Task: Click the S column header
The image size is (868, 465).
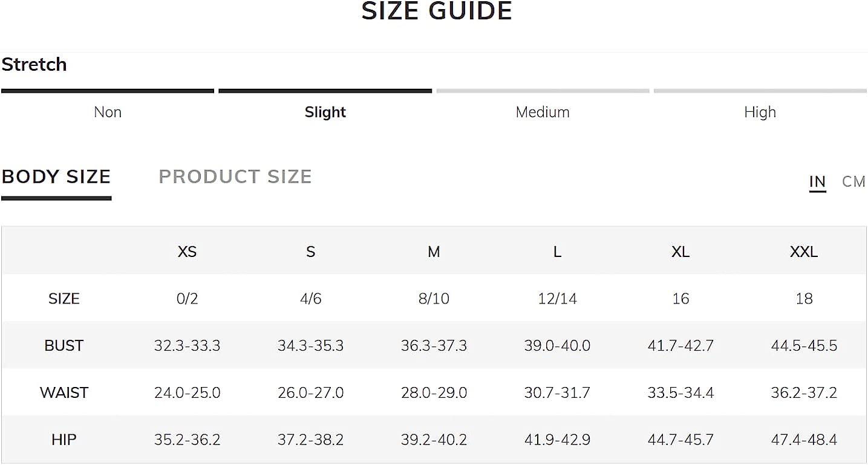Action: pyautogui.click(x=310, y=252)
